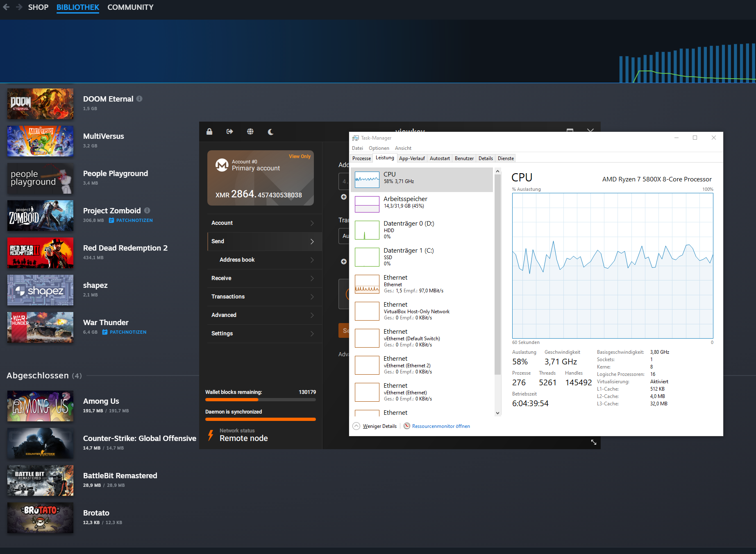Click info icon beside Project Zomboid
756x554 pixels.
click(x=147, y=210)
